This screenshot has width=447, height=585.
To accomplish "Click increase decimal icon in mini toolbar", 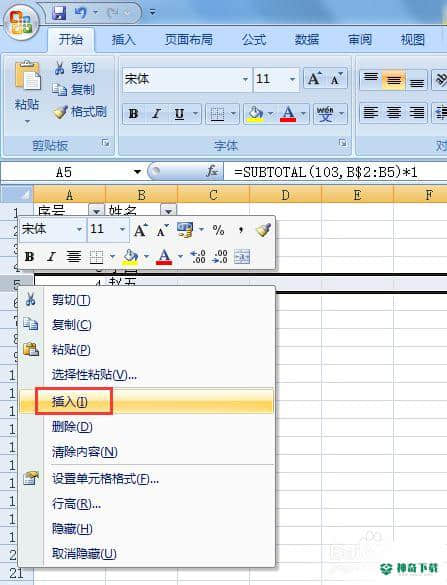I will [x=198, y=257].
